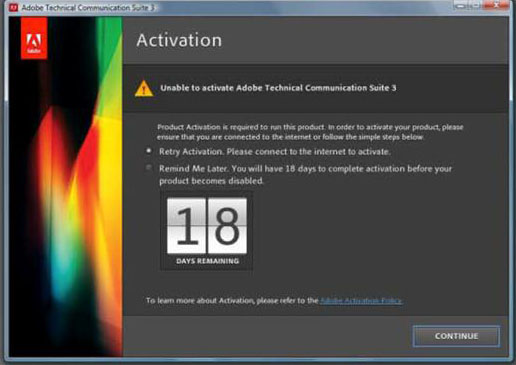
Task: Click the Adobe logo in the sidebar
Action: pyautogui.click(x=34, y=38)
